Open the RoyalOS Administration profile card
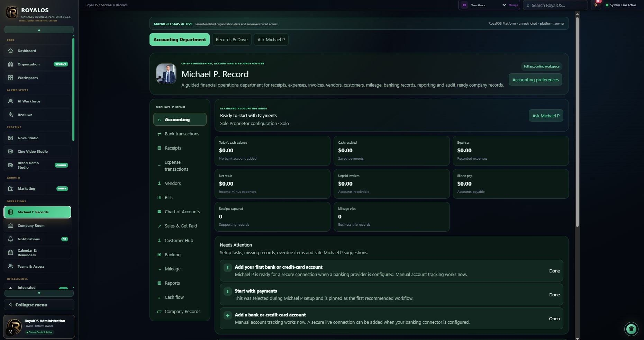 pos(39,326)
